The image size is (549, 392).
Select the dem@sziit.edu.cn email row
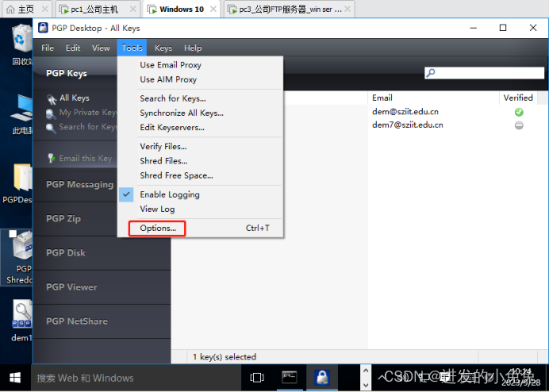coord(405,112)
